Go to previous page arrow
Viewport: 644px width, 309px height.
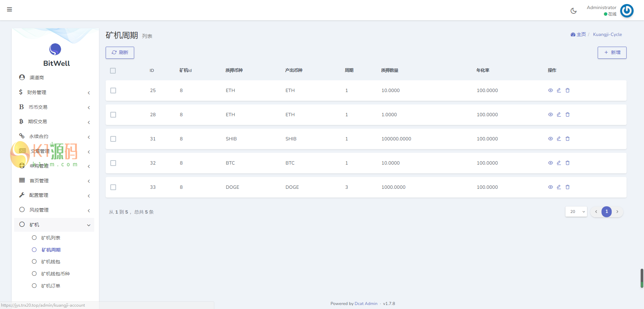click(x=596, y=212)
